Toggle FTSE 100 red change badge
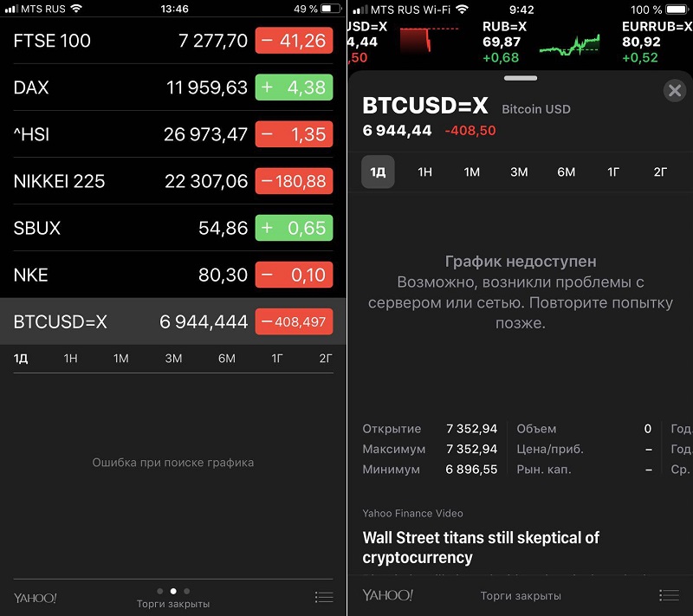 click(294, 41)
